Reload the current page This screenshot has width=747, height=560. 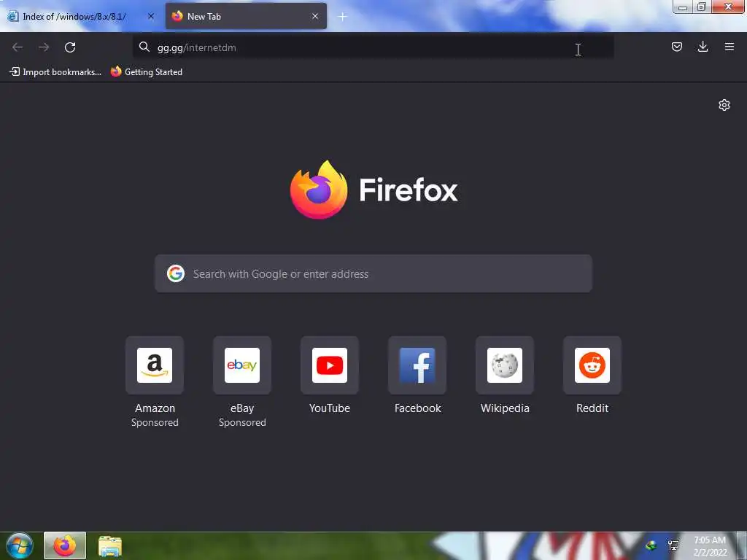point(70,47)
